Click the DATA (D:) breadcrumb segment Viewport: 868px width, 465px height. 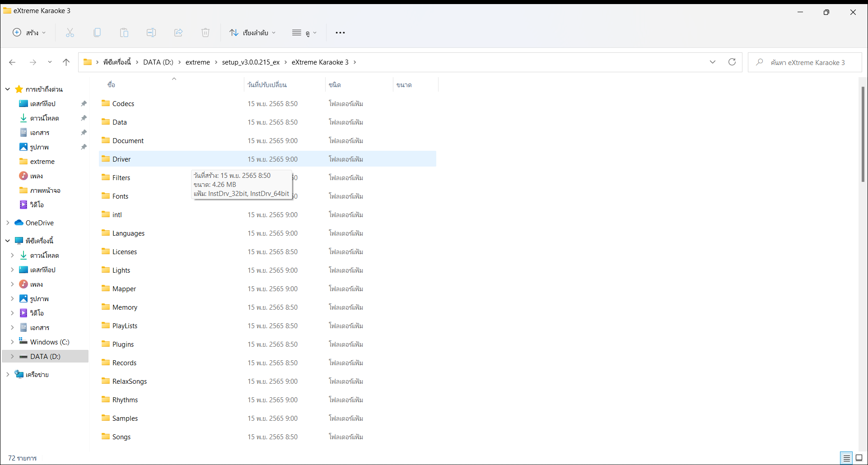point(158,62)
